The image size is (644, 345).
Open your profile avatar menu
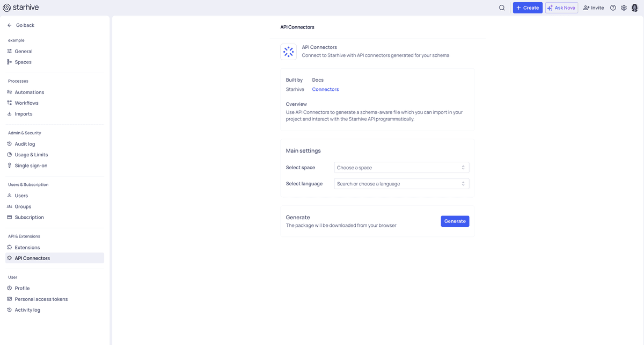[634, 8]
